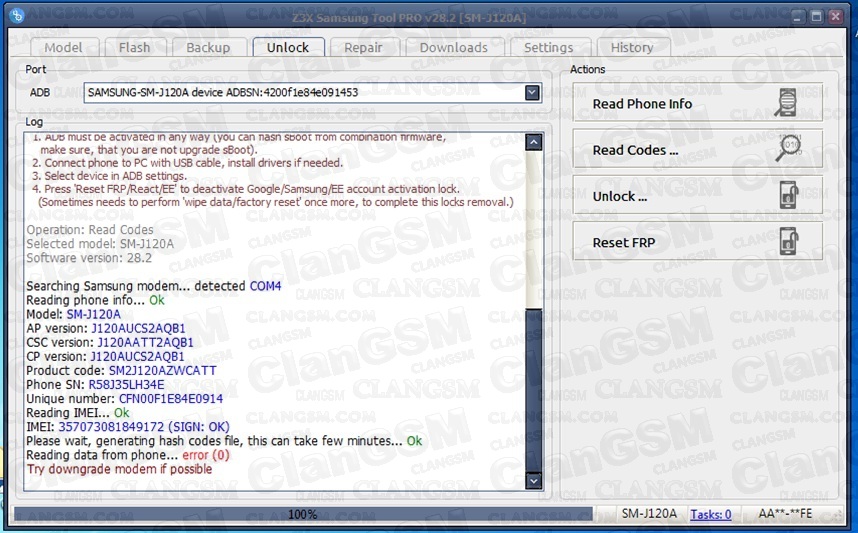View the History tab

point(633,48)
